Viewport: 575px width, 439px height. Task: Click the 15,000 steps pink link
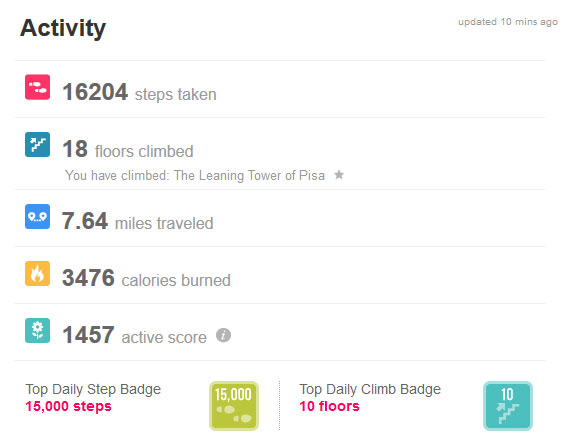click(x=69, y=406)
